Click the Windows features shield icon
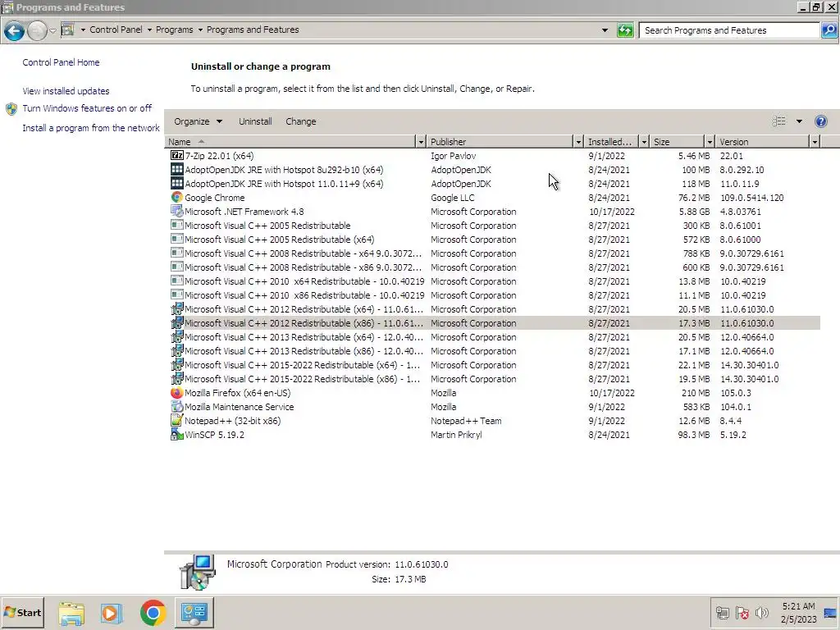Viewport: 840px width, 630px height. tap(11, 109)
